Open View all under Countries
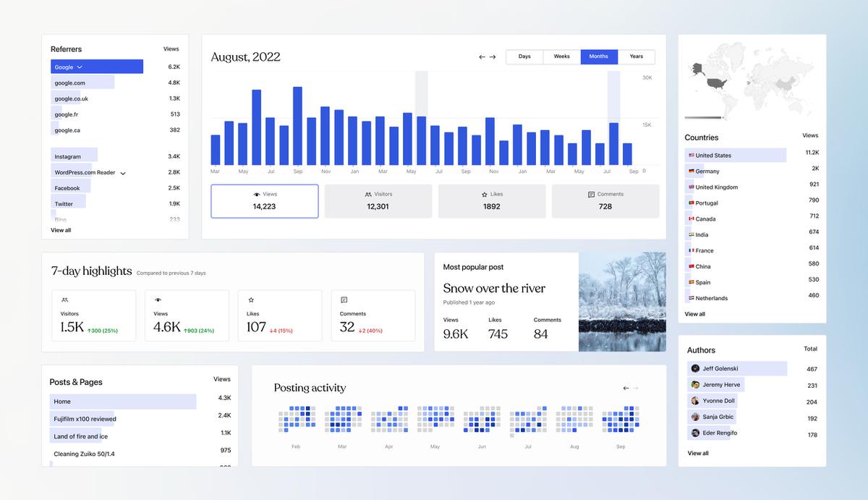The width and height of the screenshot is (868, 500). pyautogui.click(x=694, y=314)
